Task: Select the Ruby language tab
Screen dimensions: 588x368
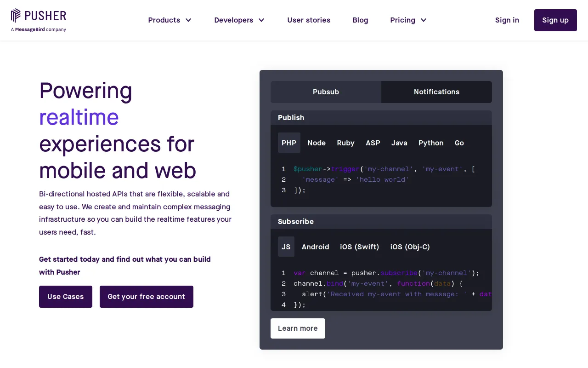Action: pyautogui.click(x=345, y=143)
